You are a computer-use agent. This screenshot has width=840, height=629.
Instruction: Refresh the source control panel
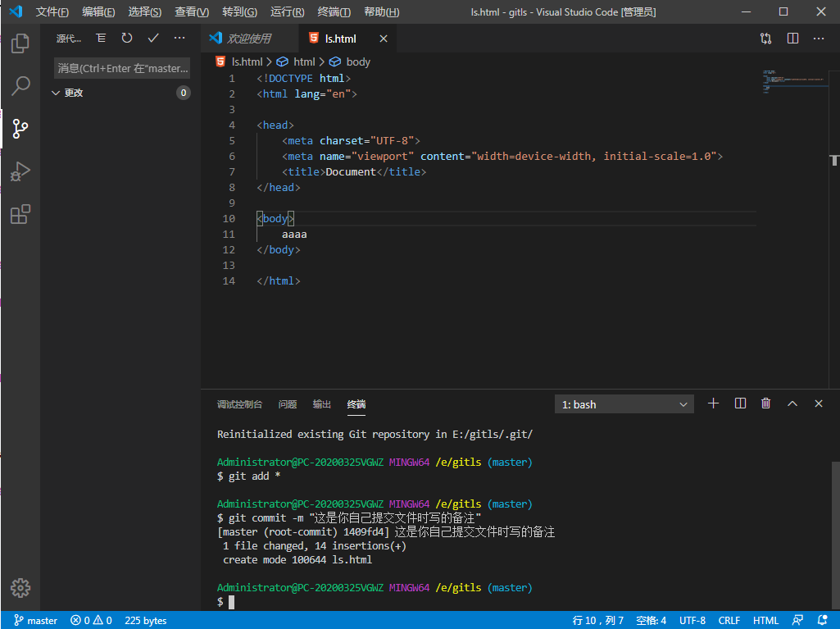tap(127, 39)
